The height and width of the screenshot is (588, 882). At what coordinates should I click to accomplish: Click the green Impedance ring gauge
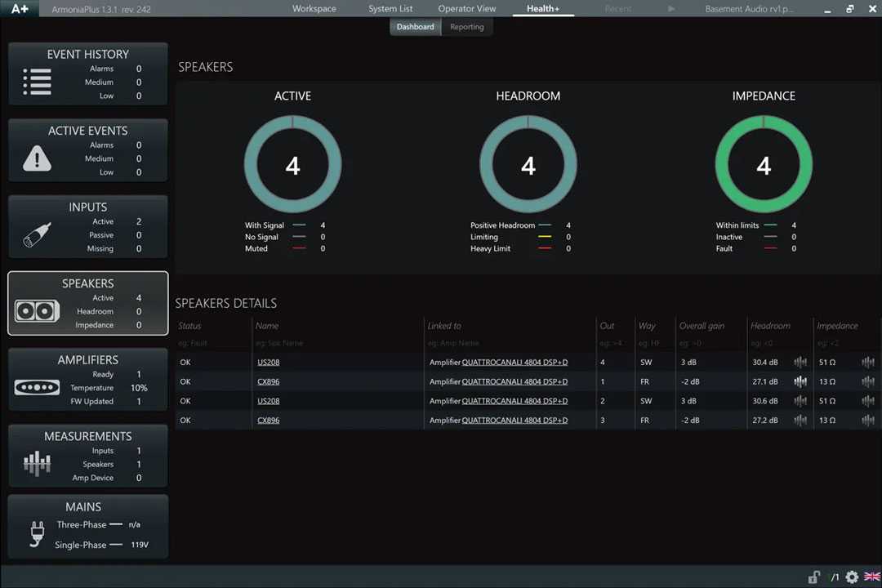764,129
